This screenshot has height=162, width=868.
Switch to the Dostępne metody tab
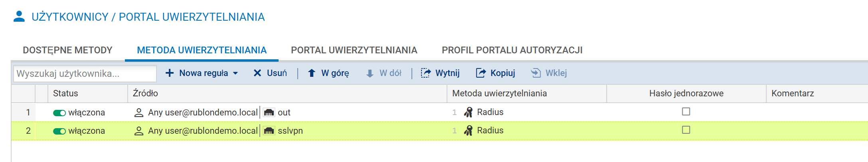[x=67, y=50]
